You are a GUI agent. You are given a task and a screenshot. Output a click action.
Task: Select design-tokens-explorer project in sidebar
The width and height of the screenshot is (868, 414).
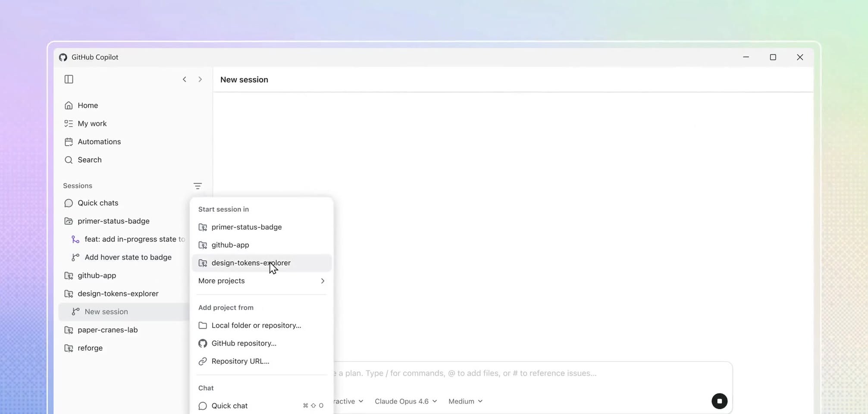pyautogui.click(x=124, y=293)
